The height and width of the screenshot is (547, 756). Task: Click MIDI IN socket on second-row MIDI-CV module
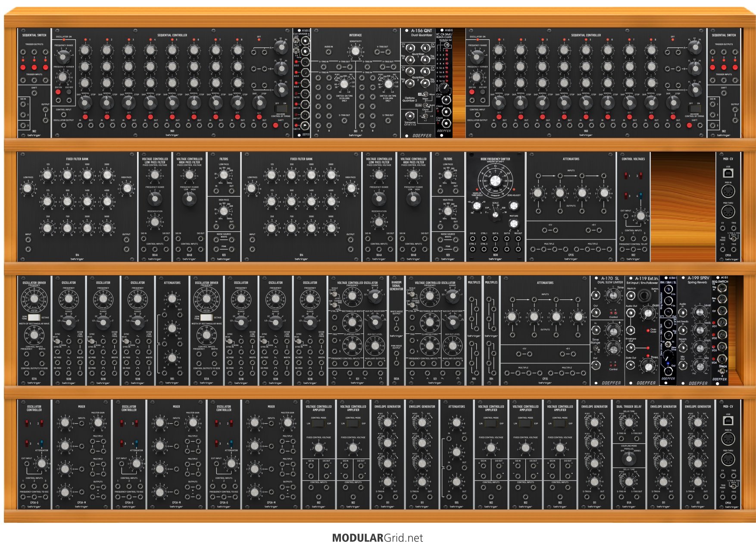click(728, 191)
